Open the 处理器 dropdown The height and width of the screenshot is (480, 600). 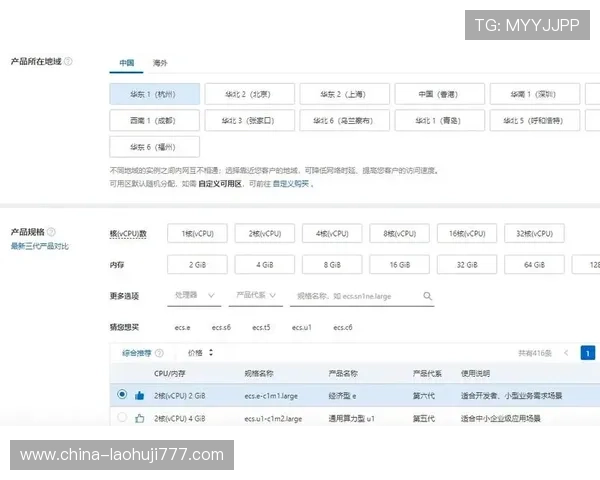tap(194, 296)
